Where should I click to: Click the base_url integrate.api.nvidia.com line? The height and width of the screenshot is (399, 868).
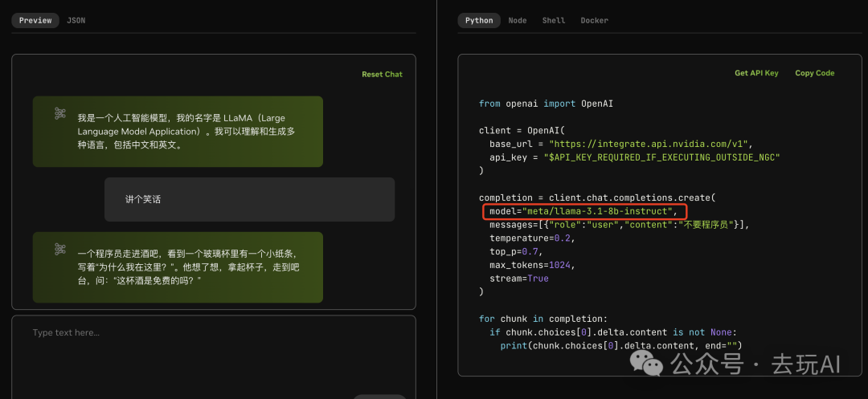621,144
